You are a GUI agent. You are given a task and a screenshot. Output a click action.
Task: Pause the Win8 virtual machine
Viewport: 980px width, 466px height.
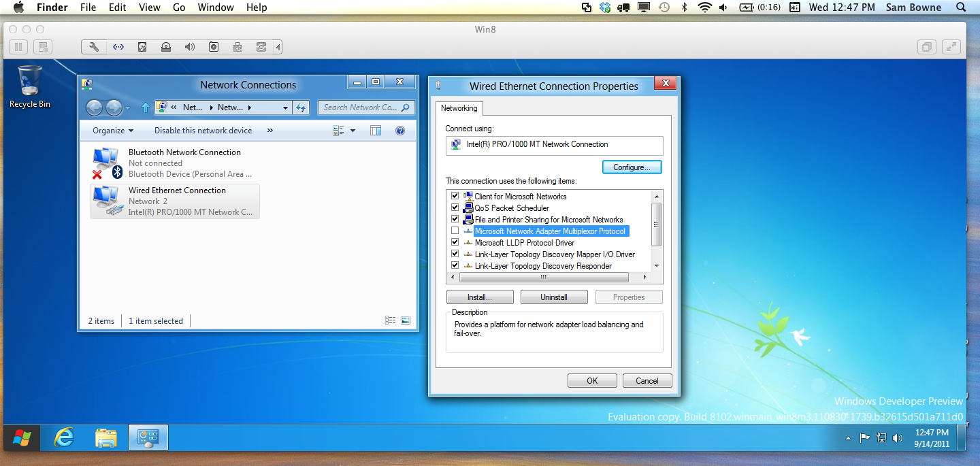(x=18, y=47)
